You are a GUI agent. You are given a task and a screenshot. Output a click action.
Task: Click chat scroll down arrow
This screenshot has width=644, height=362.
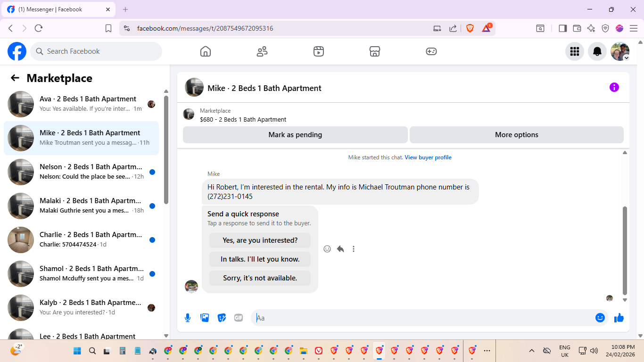click(x=625, y=300)
